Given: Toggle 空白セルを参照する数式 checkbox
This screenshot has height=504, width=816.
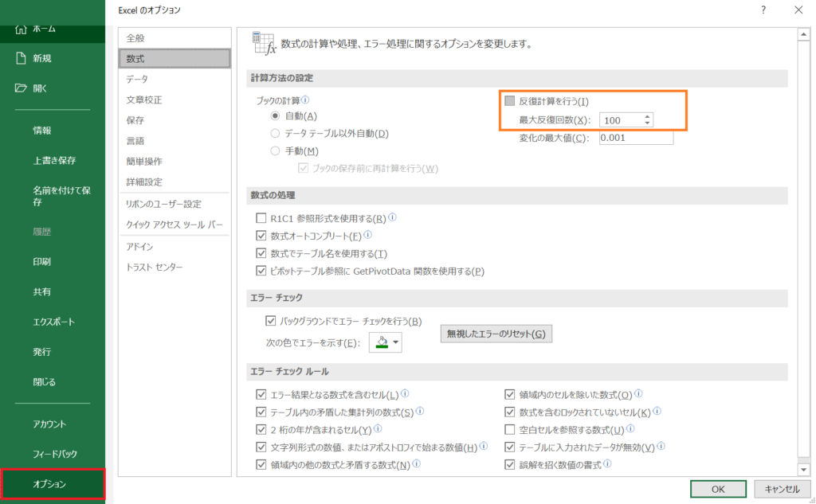Looking at the screenshot, I should pyautogui.click(x=509, y=430).
